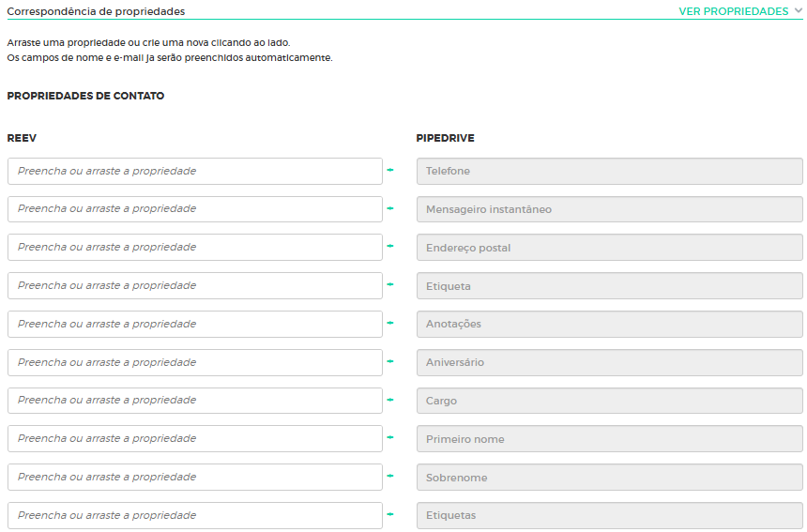807x532 pixels.
Task: Select the Pipedrive Telefone field
Action: (609, 171)
